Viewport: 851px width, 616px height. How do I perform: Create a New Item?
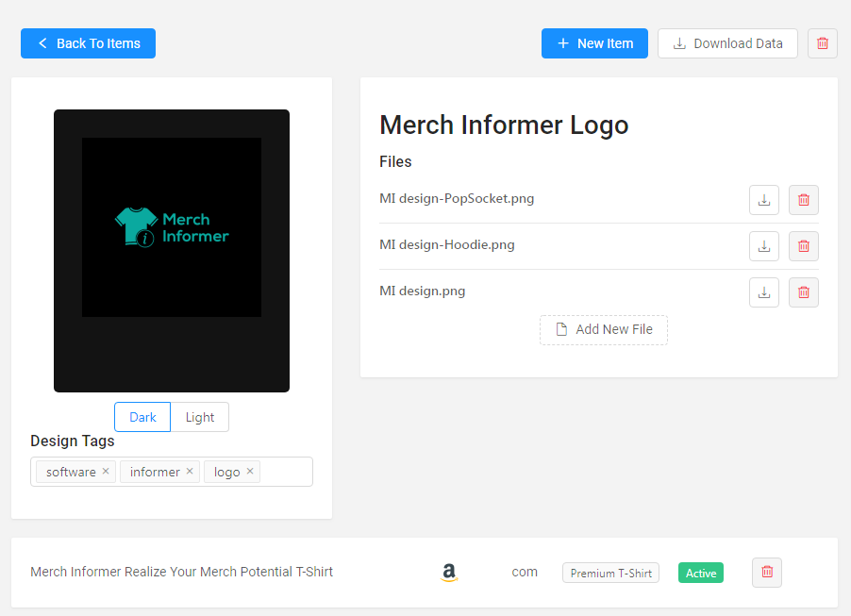click(594, 43)
